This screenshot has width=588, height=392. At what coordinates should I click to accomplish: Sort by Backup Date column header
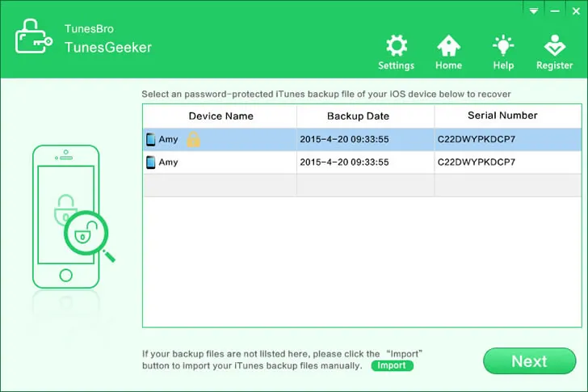[x=358, y=116]
